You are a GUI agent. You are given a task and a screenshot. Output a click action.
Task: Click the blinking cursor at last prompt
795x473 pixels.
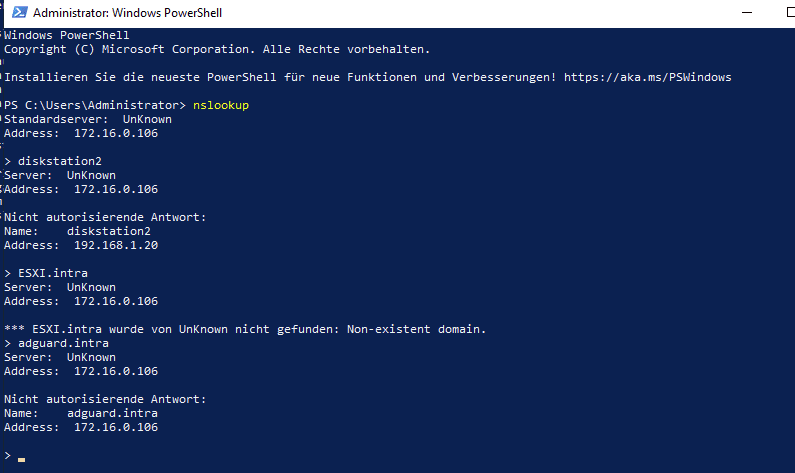(x=21, y=459)
